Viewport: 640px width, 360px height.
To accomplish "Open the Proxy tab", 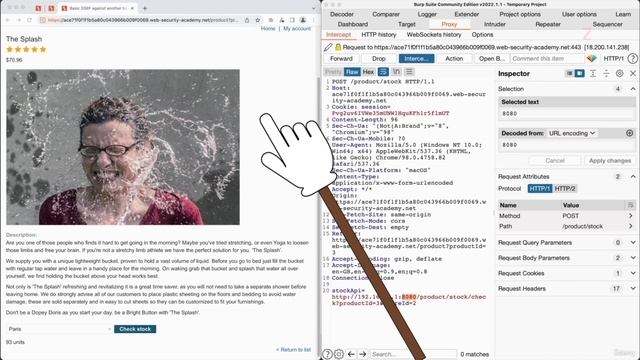I will click(x=449, y=24).
